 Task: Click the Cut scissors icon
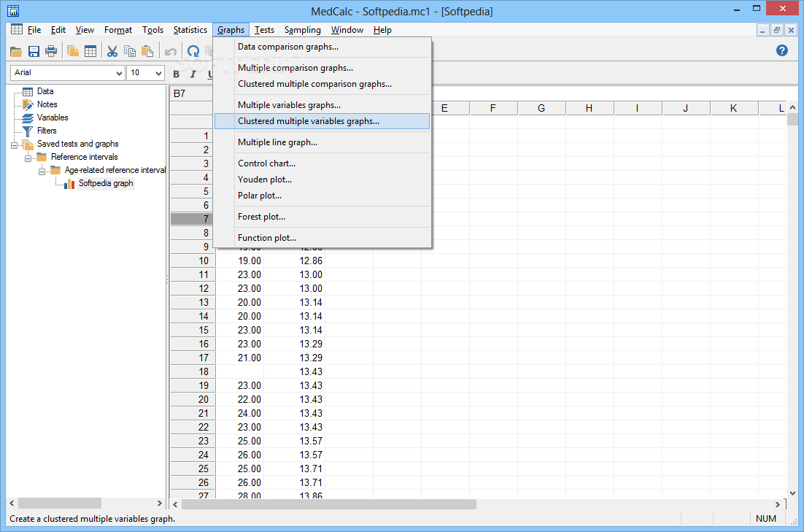112,51
